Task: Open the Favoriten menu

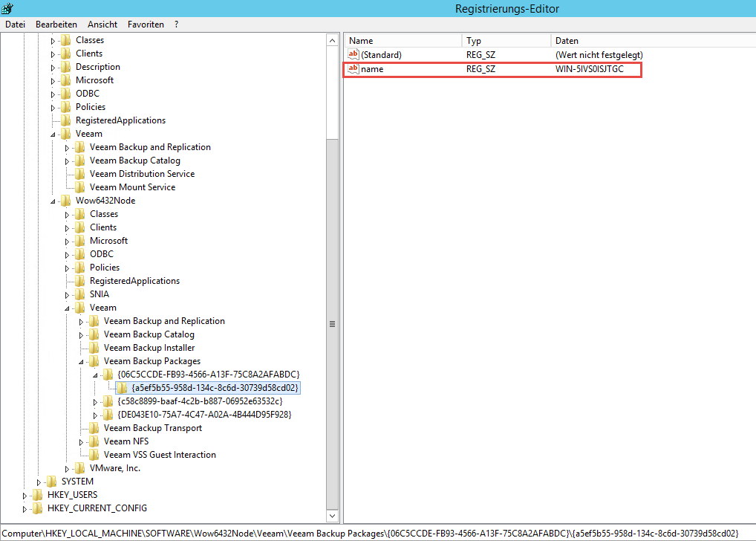Action: pyautogui.click(x=146, y=25)
